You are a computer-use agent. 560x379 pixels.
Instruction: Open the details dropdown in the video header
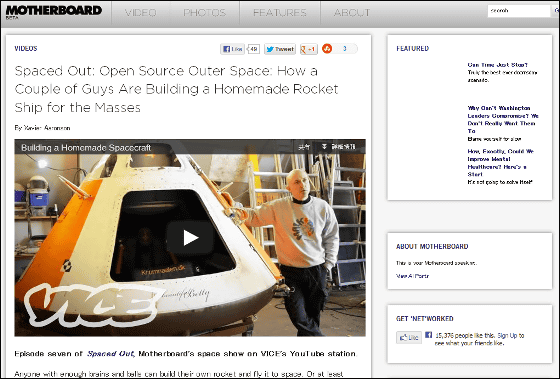pyautogui.click(x=339, y=147)
